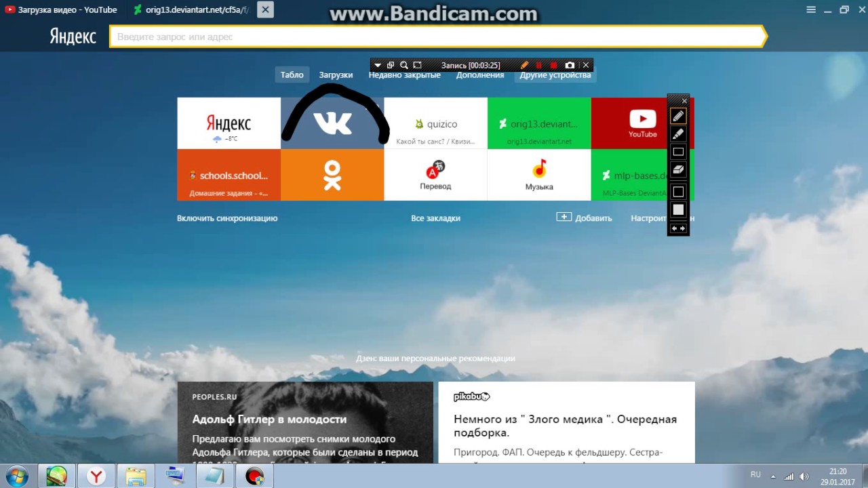Open the Яндекс tile with weather
The image size is (868, 488).
(x=229, y=123)
